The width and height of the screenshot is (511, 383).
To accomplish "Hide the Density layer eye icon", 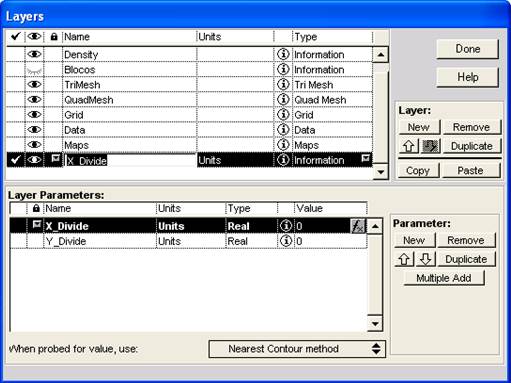I will pos(34,54).
